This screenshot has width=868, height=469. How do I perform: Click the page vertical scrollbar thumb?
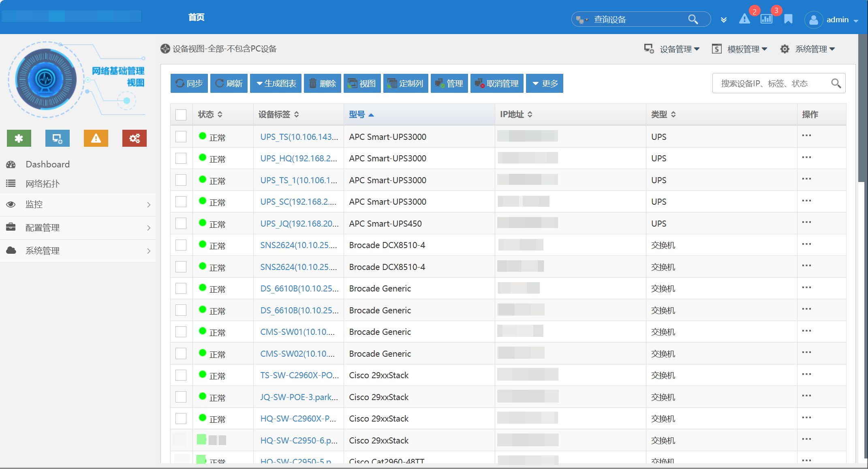click(x=862, y=108)
